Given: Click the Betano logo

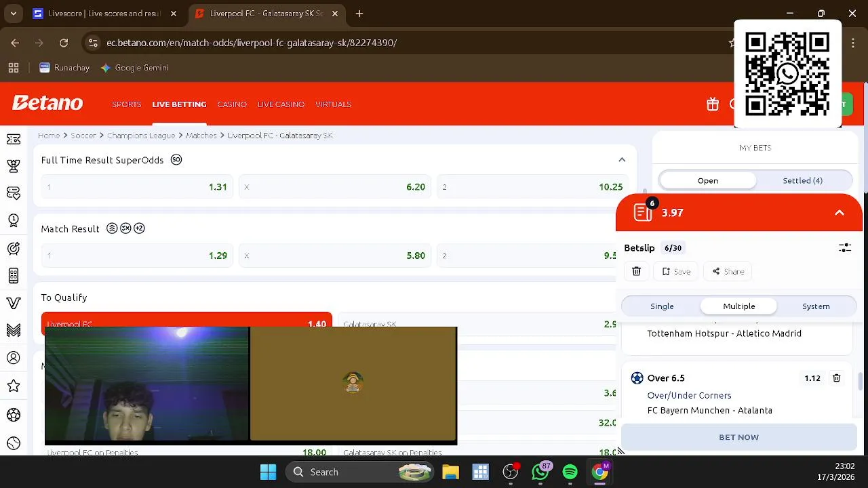Looking at the screenshot, I should coord(47,104).
